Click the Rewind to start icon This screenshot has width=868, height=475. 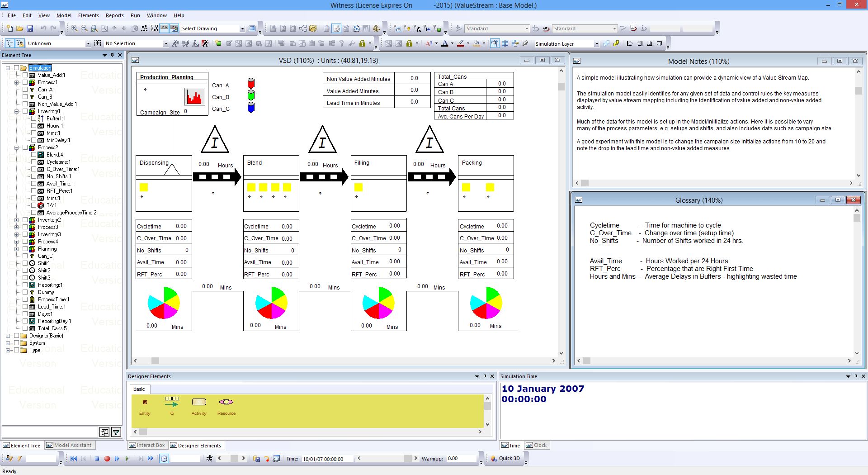73,458
